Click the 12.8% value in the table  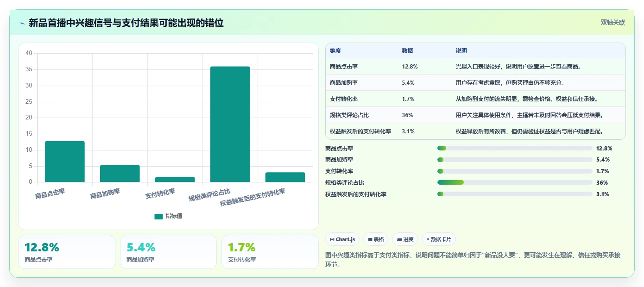click(x=410, y=67)
